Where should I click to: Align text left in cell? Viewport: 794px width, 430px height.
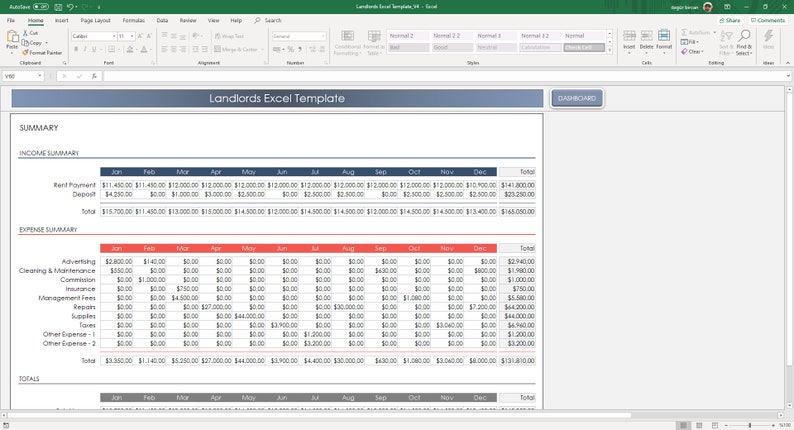(x=164, y=49)
